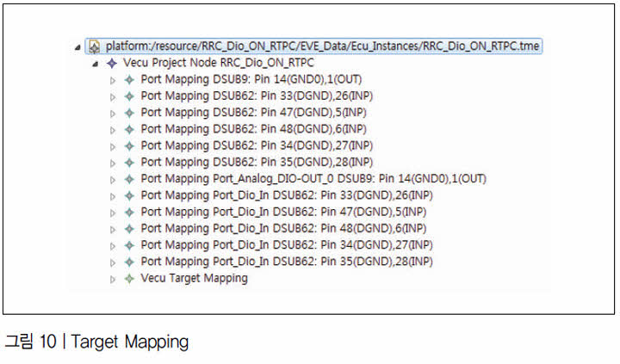Click icon of Port_Analog_DIO-OUT_0 mapping row
This screenshot has width=620, height=364.
click(x=129, y=179)
